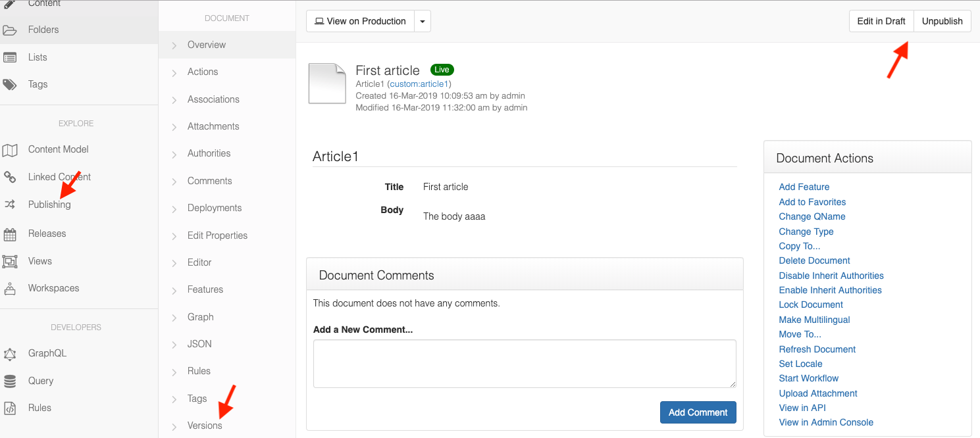Open the View on Production dropdown arrow

pyautogui.click(x=423, y=22)
